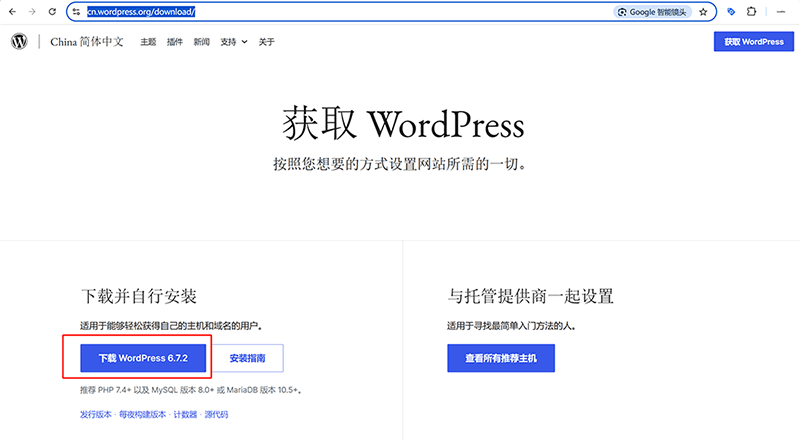Click 查看所有推荐主机 button
800x441 pixels.
[501, 358]
